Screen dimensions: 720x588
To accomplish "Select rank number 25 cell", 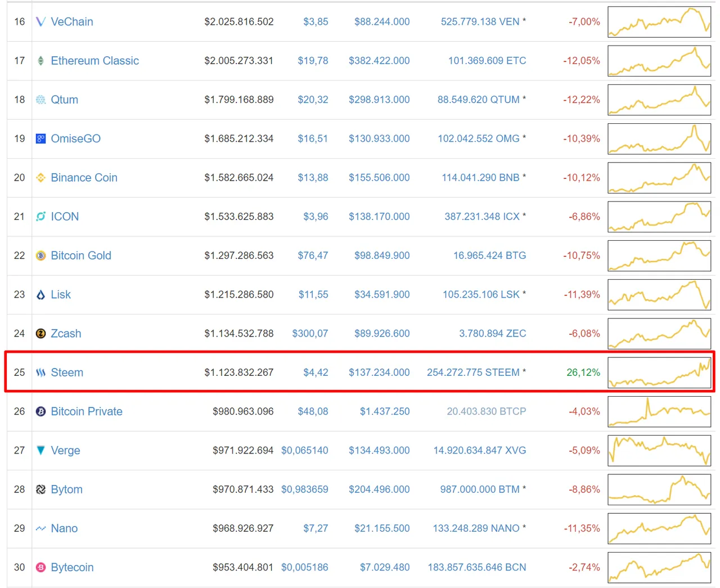I will [x=20, y=372].
